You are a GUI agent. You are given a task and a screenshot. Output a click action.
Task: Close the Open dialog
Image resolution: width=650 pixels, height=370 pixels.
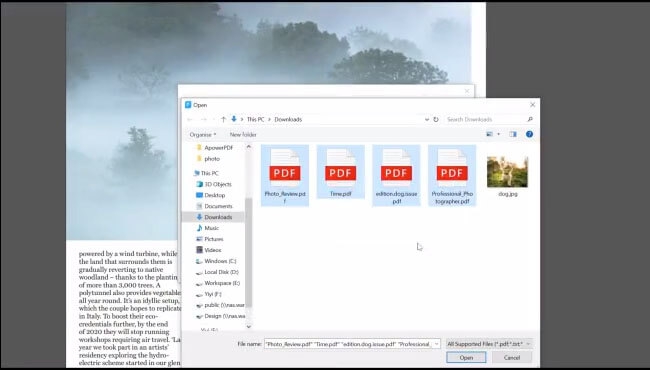[x=533, y=105]
